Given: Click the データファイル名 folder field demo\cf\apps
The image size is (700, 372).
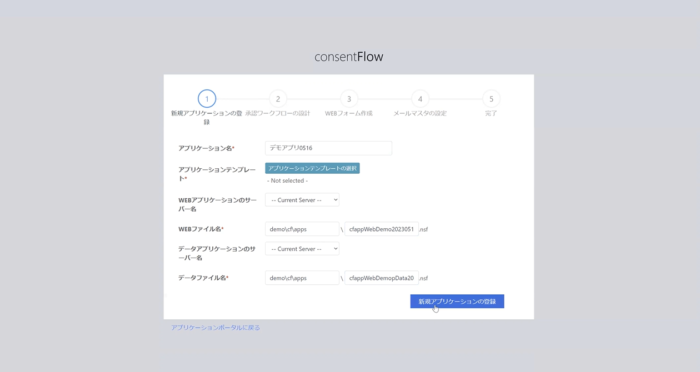Looking at the screenshot, I should point(302,278).
